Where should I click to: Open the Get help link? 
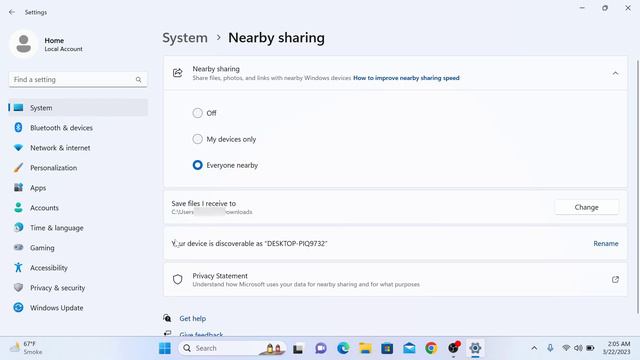pos(193,318)
